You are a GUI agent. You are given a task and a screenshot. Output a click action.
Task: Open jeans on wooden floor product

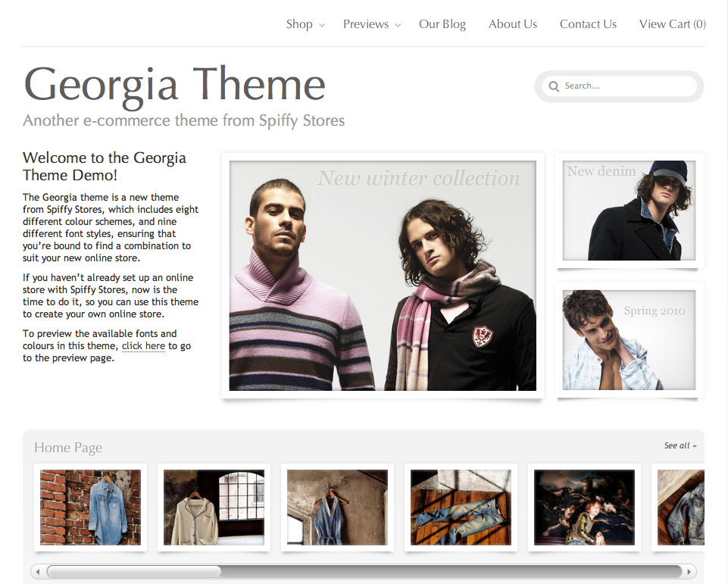tap(461, 507)
